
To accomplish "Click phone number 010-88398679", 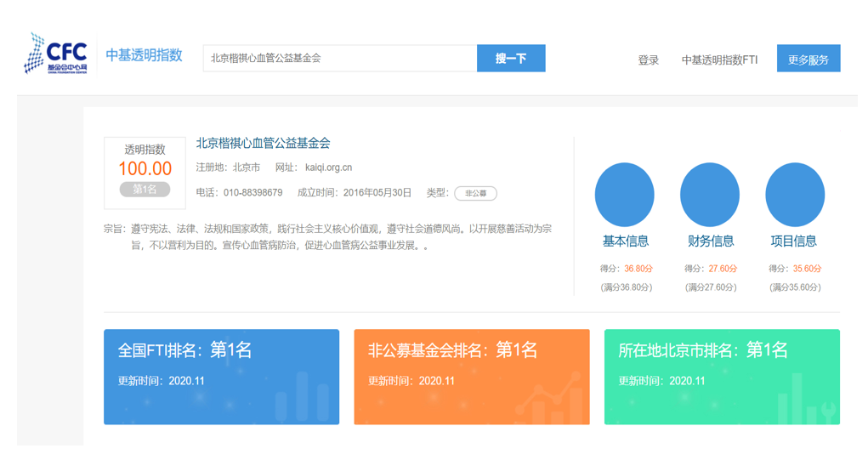I will [x=253, y=193].
